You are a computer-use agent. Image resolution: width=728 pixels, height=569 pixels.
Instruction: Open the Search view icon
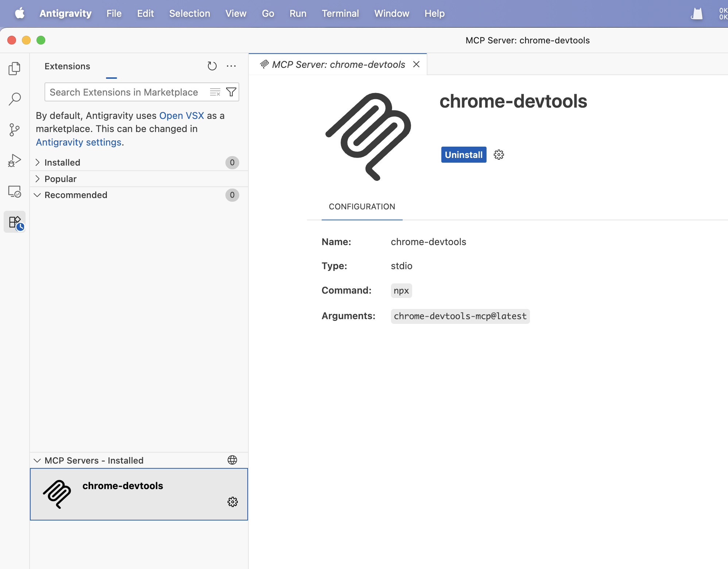pyautogui.click(x=15, y=99)
